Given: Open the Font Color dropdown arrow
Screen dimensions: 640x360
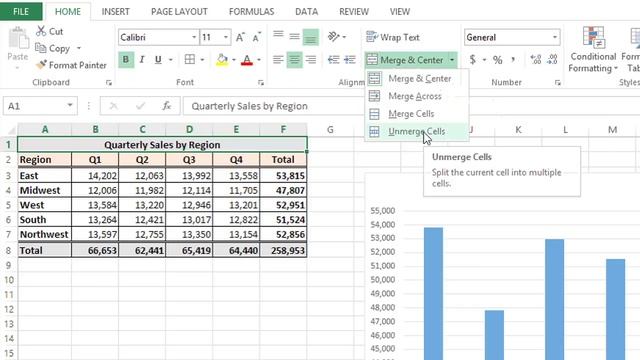Looking at the screenshot, I should coord(259,60).
